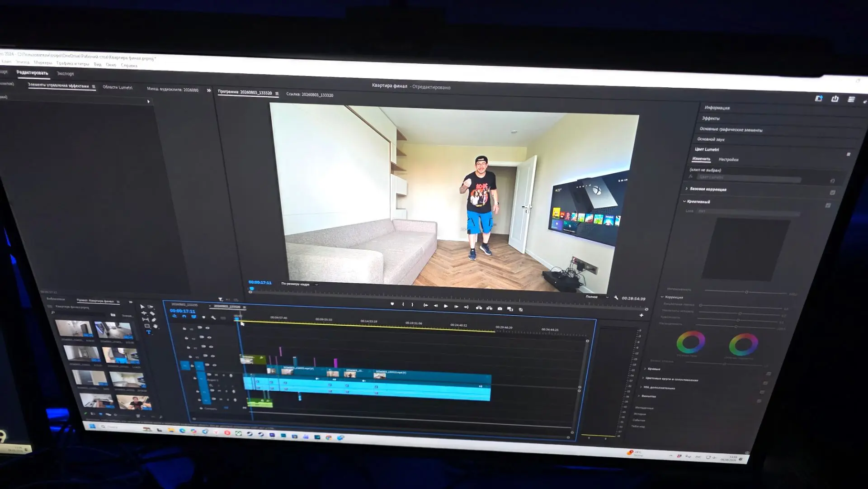Click the highlight tint color wheel
Image resolution: width=868 pixels, height=489 pixels.
click(743, 344)
